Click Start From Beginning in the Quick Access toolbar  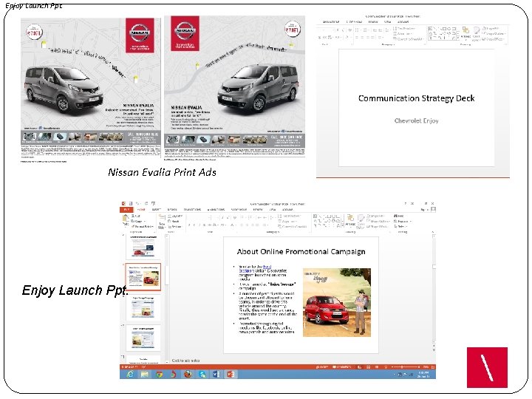point(154,204)
